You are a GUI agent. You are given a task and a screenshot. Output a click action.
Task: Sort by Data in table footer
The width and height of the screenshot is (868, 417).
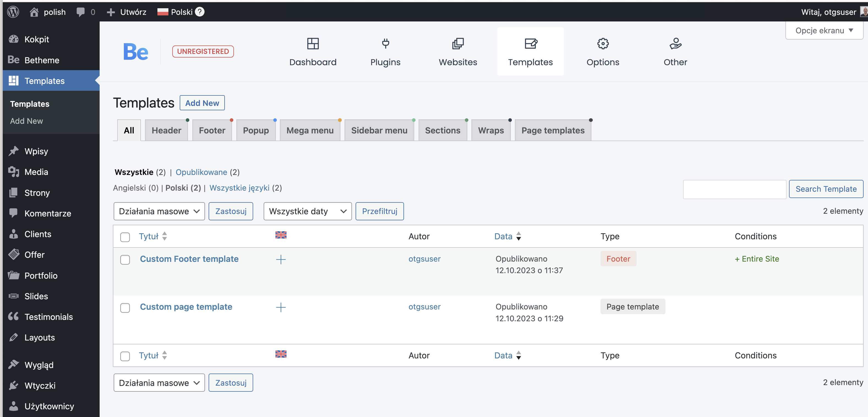click(x=507, y=355)
